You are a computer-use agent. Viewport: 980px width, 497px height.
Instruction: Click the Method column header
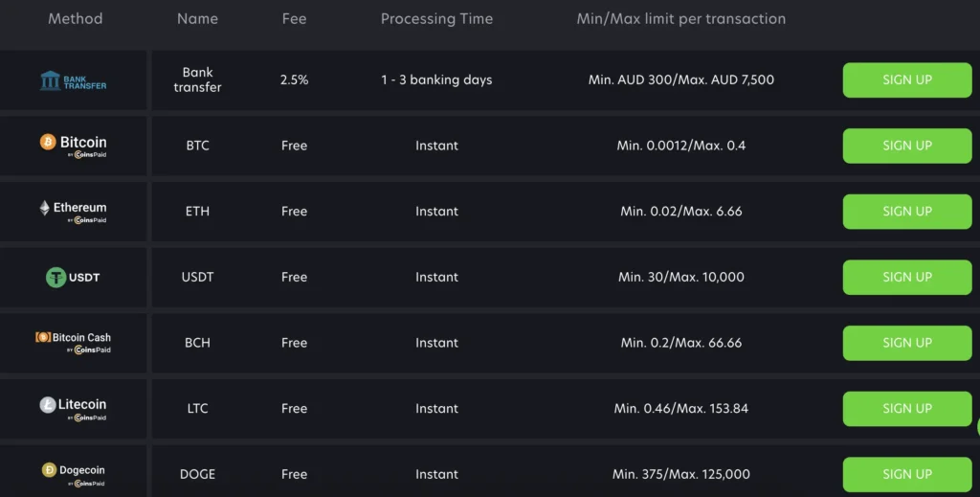point(75,19)
